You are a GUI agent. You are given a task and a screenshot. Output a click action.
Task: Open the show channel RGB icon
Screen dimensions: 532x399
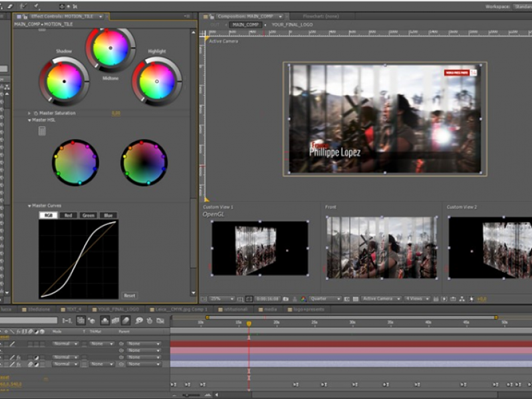point(303,299)
